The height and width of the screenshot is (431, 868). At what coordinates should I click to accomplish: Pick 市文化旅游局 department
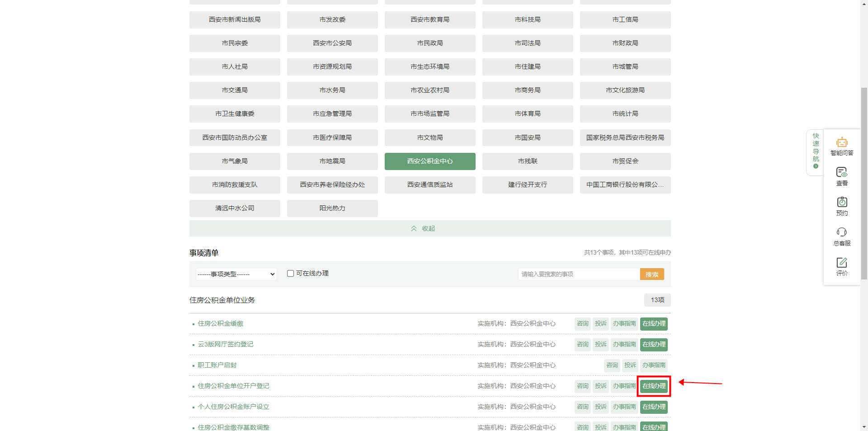coord(625,90)
